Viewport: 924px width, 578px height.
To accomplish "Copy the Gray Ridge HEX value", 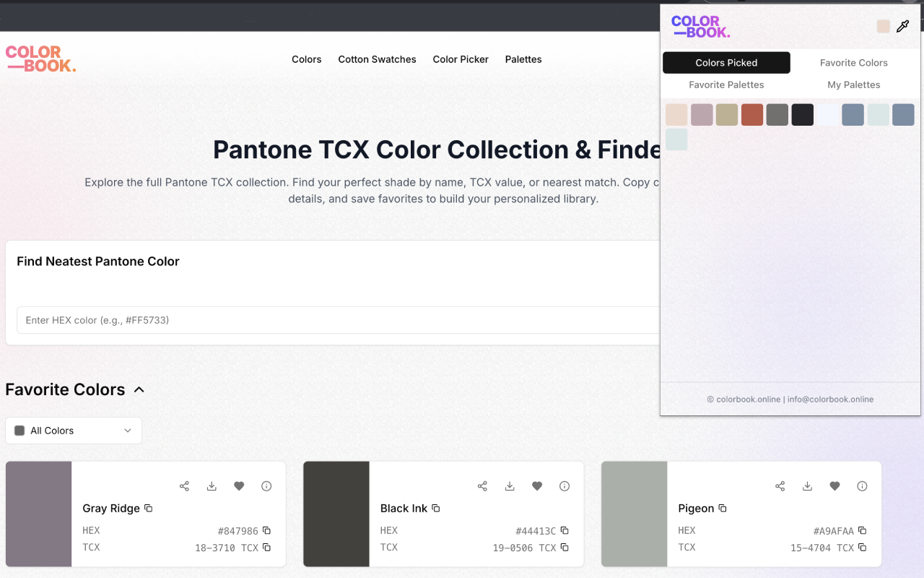I will pos(266,530).
